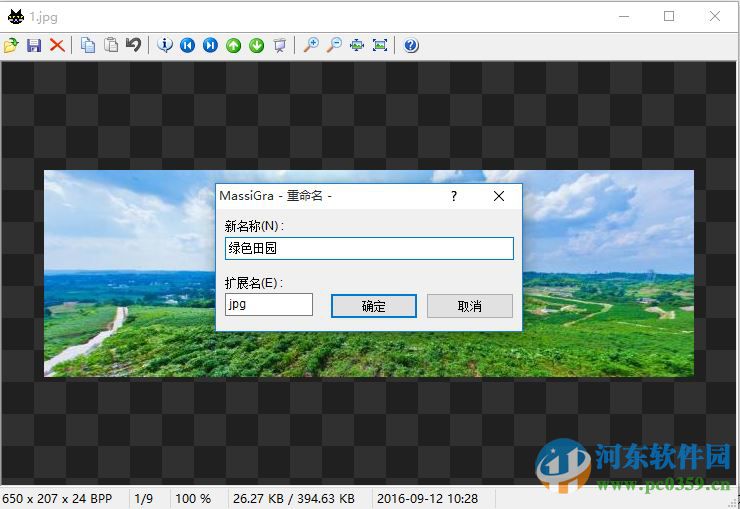740x509 pixels.
Task: Click the save floppy disk icon
Action: coord(34,45)
